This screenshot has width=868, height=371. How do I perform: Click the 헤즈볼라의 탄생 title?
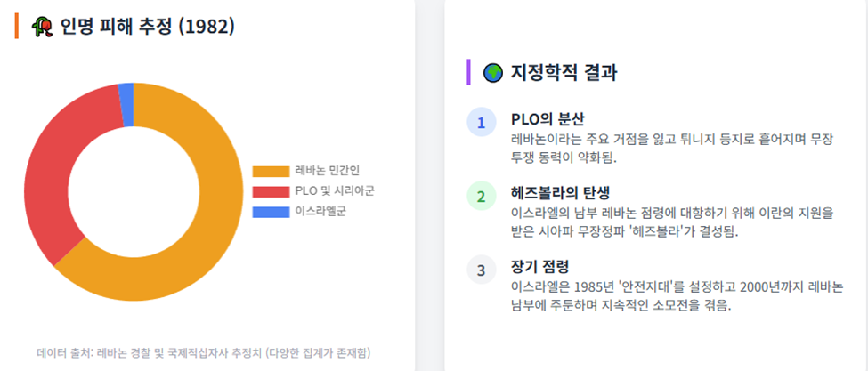(560, 194)
